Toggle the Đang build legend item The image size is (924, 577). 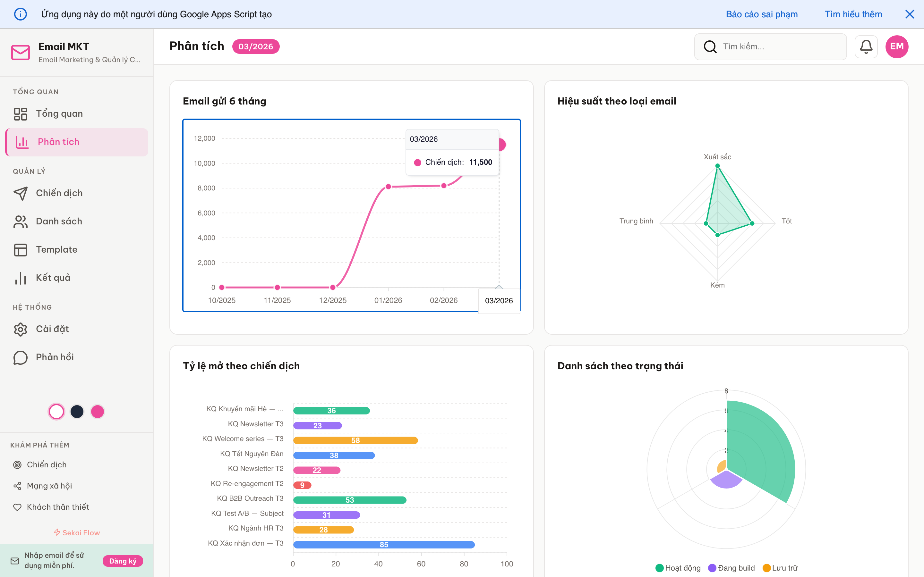point(731,568)
